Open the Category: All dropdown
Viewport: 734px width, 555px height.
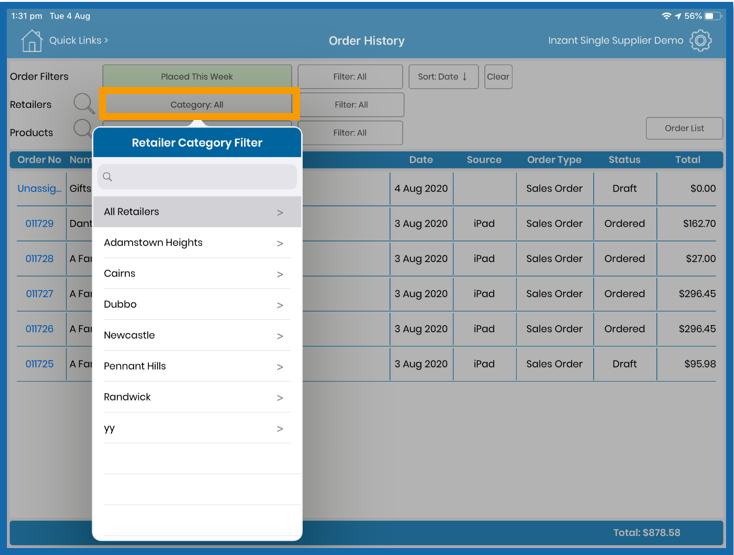(x=197, y=105)
